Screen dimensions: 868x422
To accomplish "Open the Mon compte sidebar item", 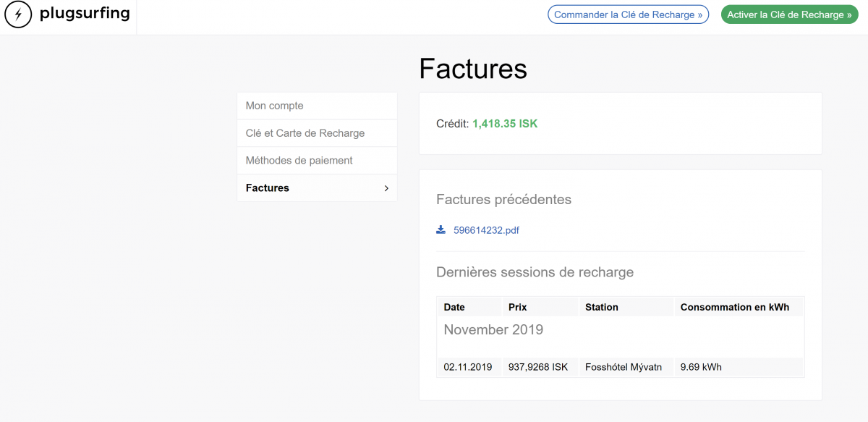I will point(275,106).
